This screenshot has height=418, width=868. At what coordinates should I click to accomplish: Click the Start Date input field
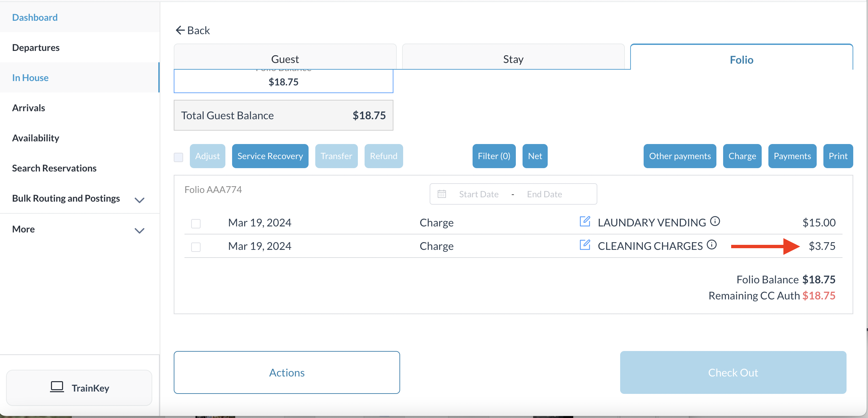click(479, 194)
